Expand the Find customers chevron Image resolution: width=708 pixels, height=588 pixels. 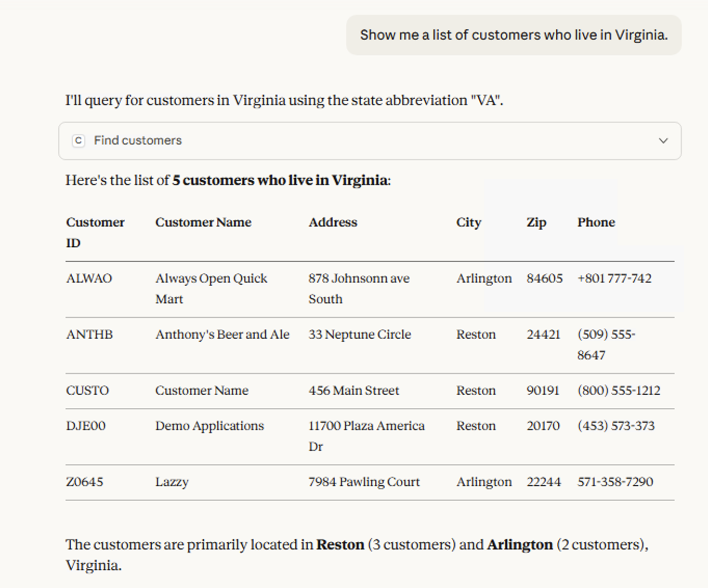click(663, 141)
